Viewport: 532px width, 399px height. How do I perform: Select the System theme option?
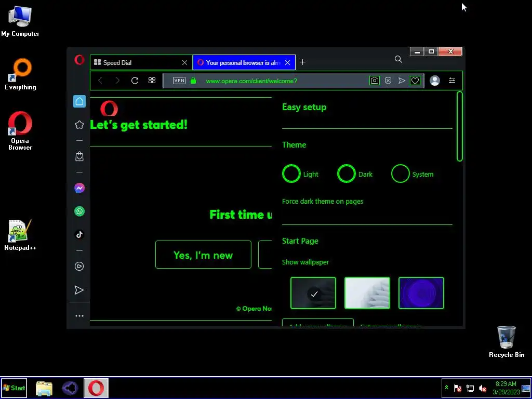pos(401,174)
